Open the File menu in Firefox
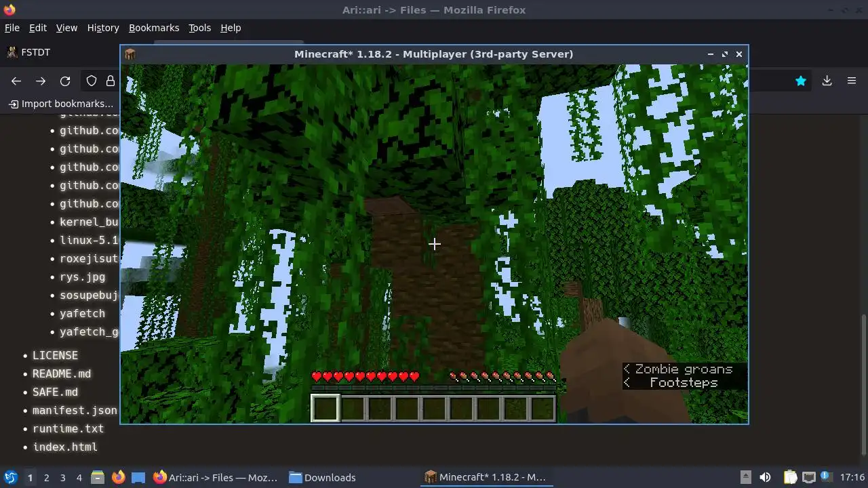The image size is (868, 488). (x=12, y=28)
